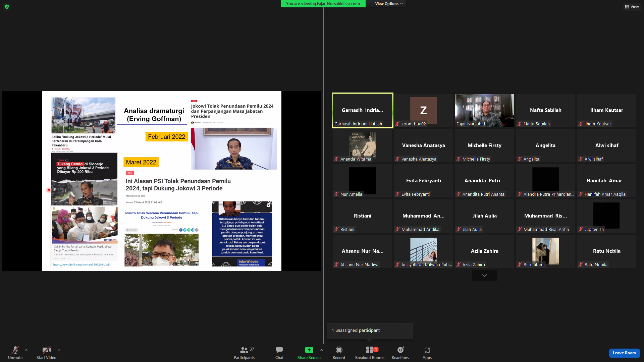Select Ilham Kautsar's tile

coord(606,110)
